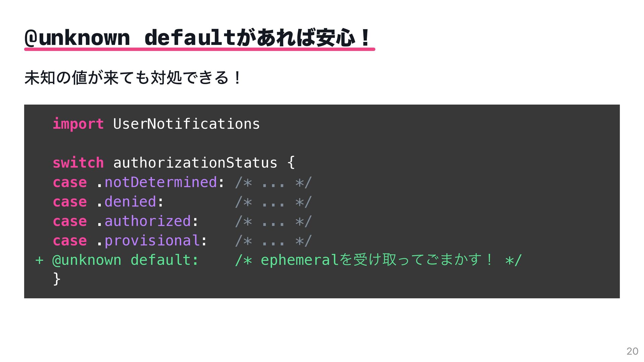Click the comment after .notDetermined
This screenshot has width=644, height=362.
point(273,183)
